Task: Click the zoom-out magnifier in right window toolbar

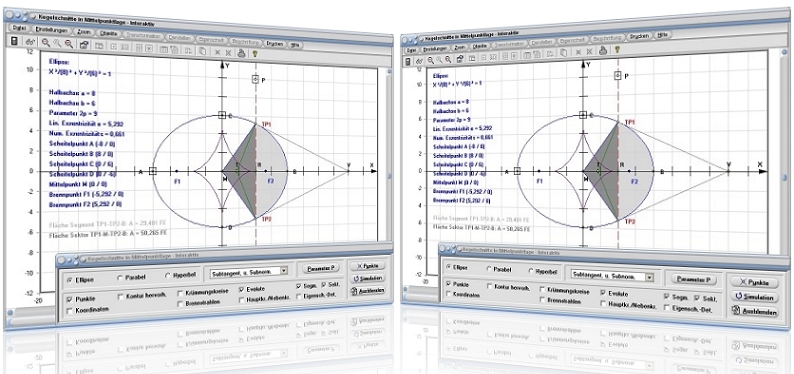Action: click(448, 59)
